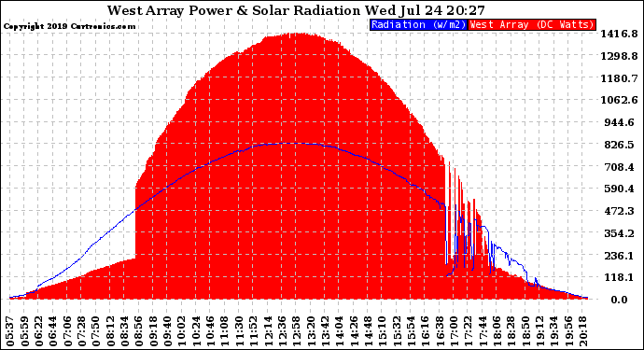Screen dimensions: 644x350
Task: Click the x-axis time label 09:40
Action: tap(167, 331)
